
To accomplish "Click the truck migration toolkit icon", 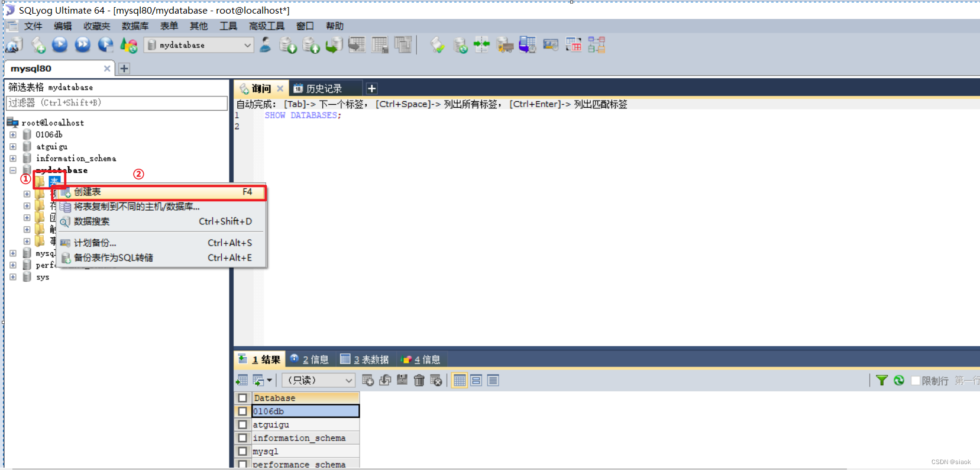I will pos(504,45).
